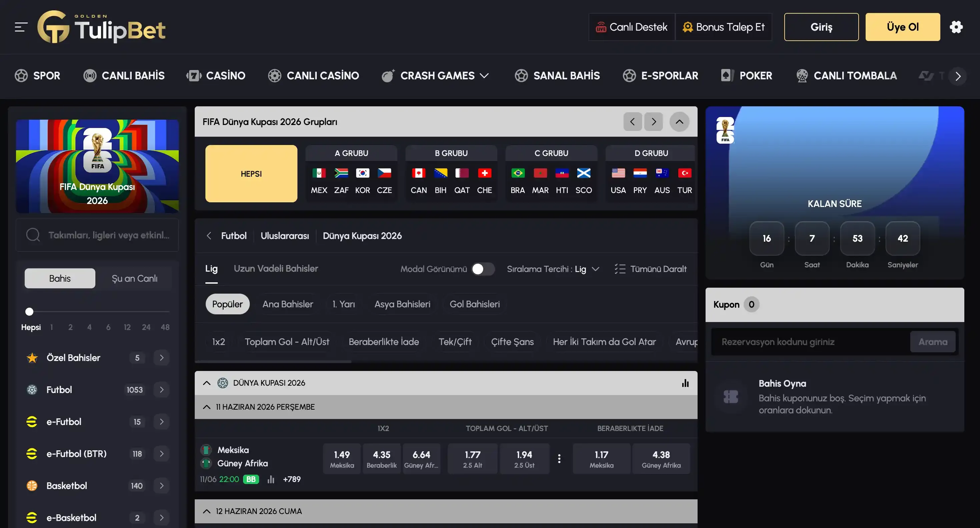Click the Basketbol ball icon
The image size is (980, 528).
[32, 485]
